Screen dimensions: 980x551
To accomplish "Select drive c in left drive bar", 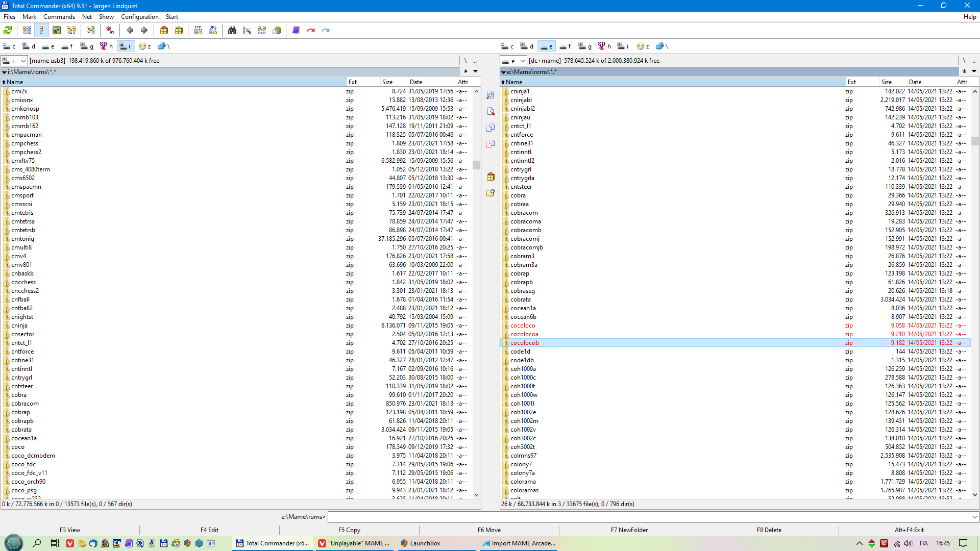I will pos(9,46).
